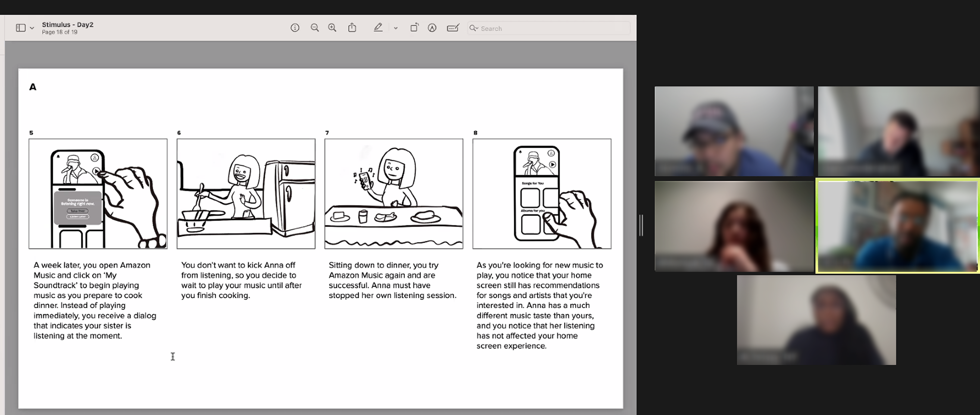Viewport: 980px width, 415px height.
Task: Click the Search field in Preview
Action: [x=552, y=28]
